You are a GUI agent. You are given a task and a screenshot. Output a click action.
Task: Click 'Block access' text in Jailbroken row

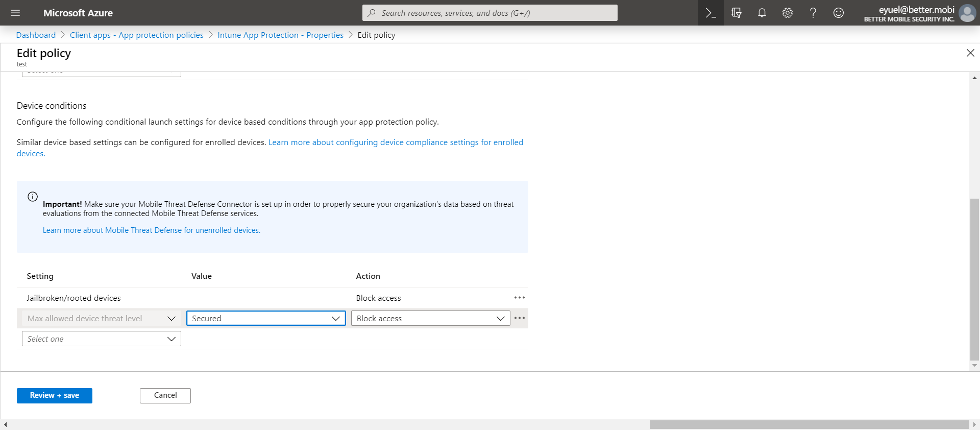click(378, 298)
